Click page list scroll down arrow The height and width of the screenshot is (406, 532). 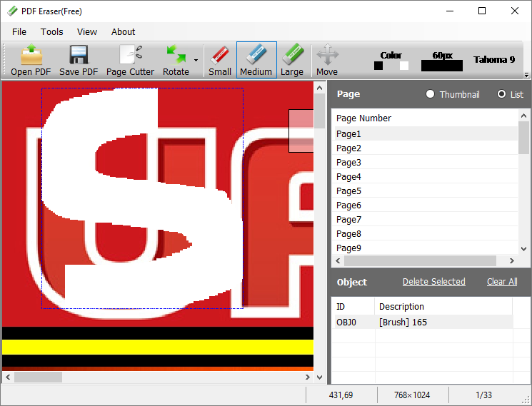point(523,249)
